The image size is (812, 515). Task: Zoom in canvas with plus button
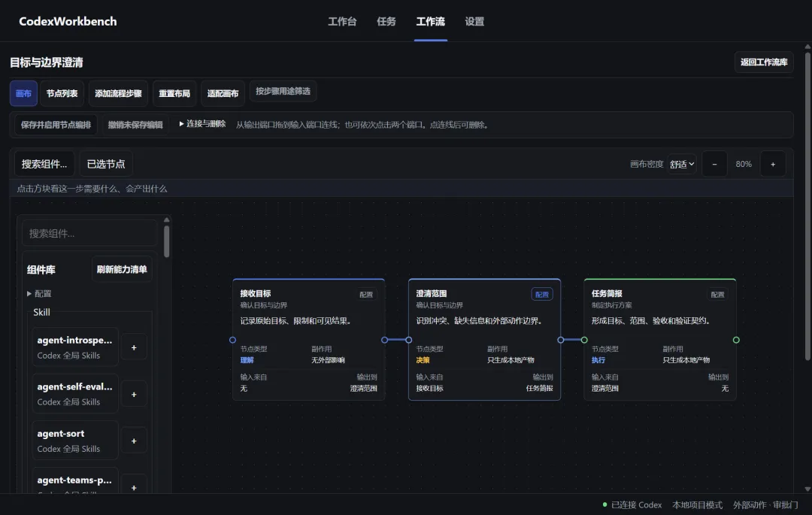click(773, 164)
